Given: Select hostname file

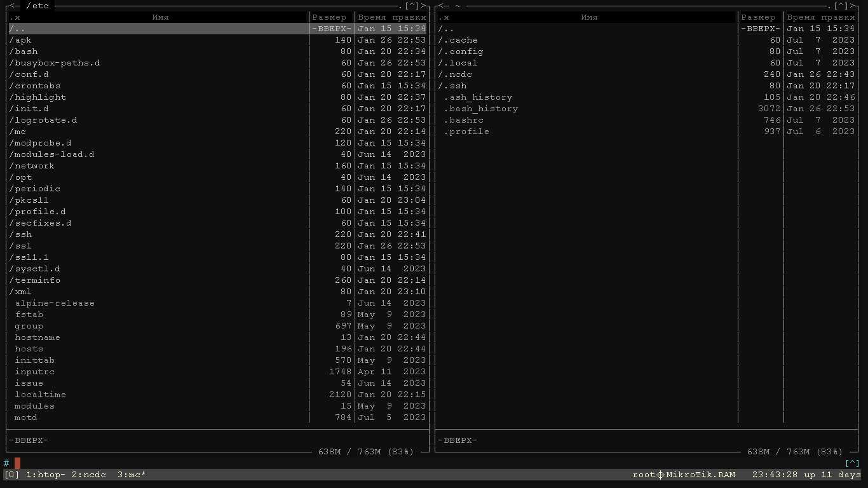Looking at the screenshot, I should click(218, 337).
